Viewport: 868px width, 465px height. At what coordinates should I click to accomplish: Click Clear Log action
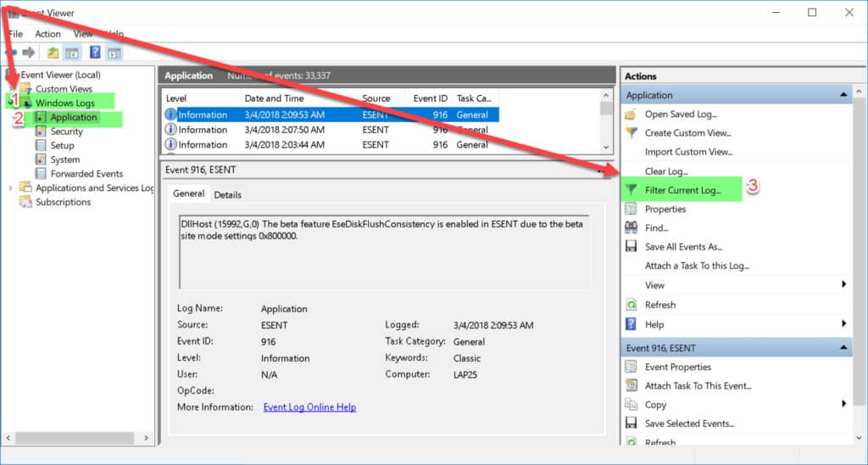[666, 171]
